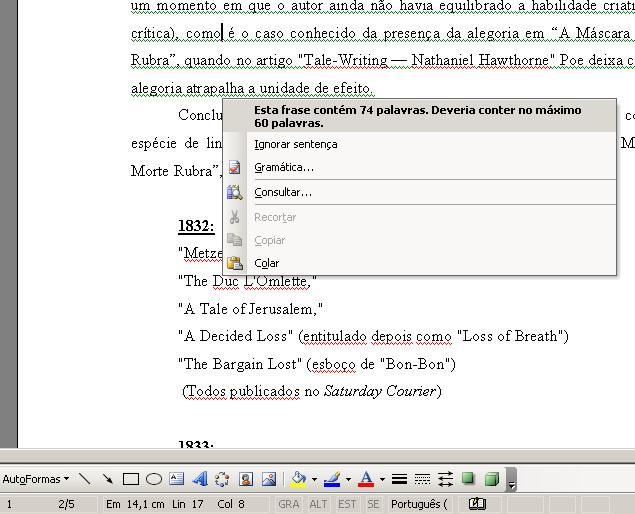Choose Ignorar sentença from context menu

pyautogui.click(x=420, y=144)
